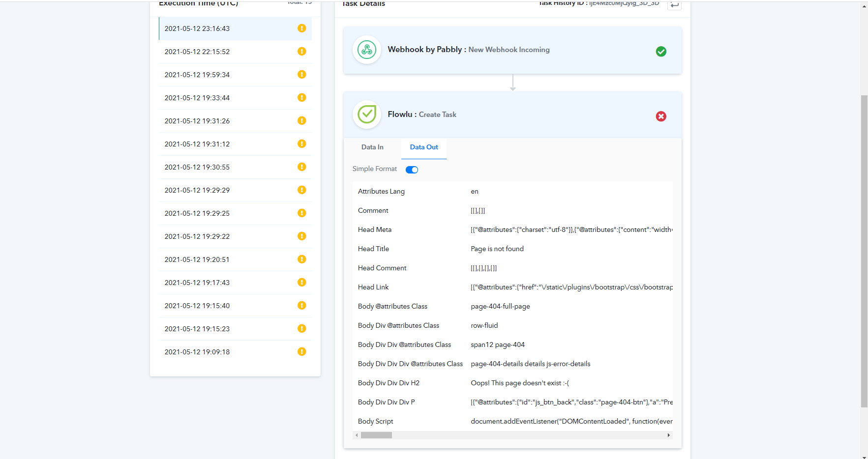868x459 pixels.
Task: Click the warning icon for 19:15:23 execution
Action: pos(302,329)
